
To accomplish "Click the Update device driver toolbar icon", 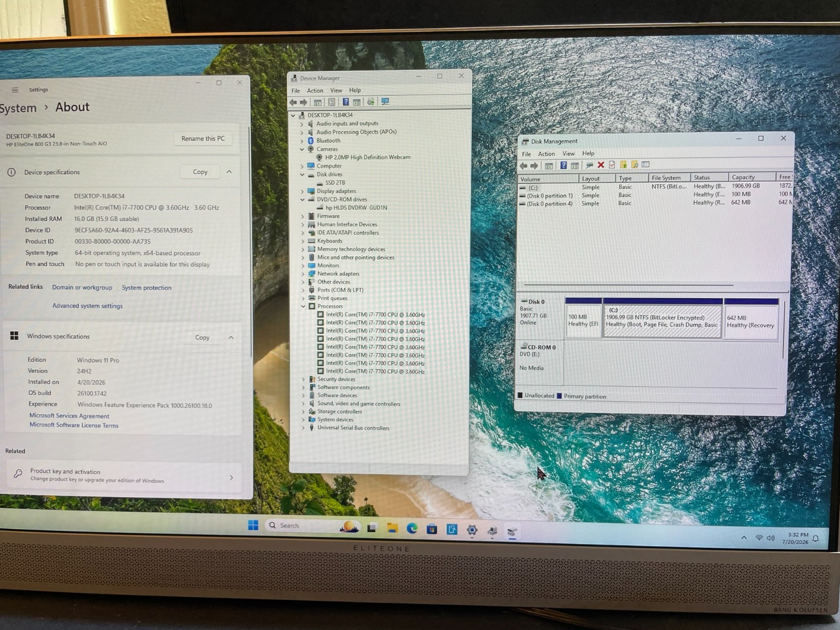I will (x=371, y=102).
